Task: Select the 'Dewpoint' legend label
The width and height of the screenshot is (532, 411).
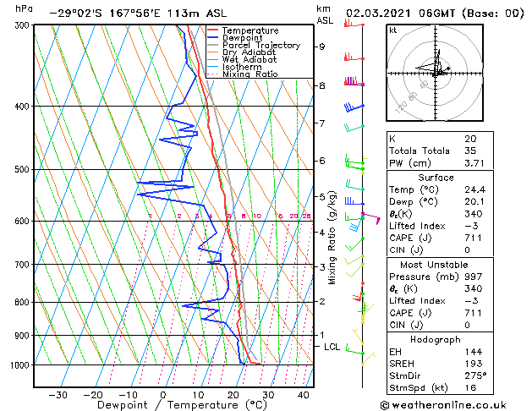Action: coord(242,38)
